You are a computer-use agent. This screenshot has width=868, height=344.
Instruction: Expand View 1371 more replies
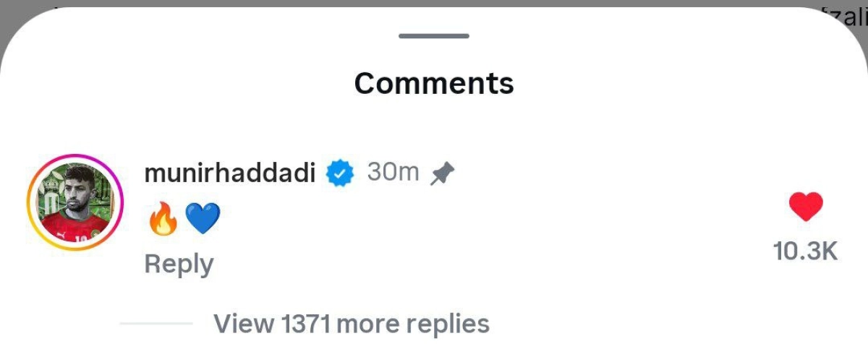(352, 323)
